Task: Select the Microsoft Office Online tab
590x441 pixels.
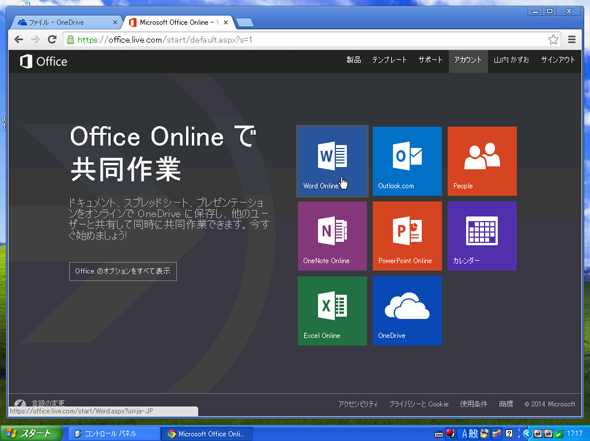Action: point(178,23)
